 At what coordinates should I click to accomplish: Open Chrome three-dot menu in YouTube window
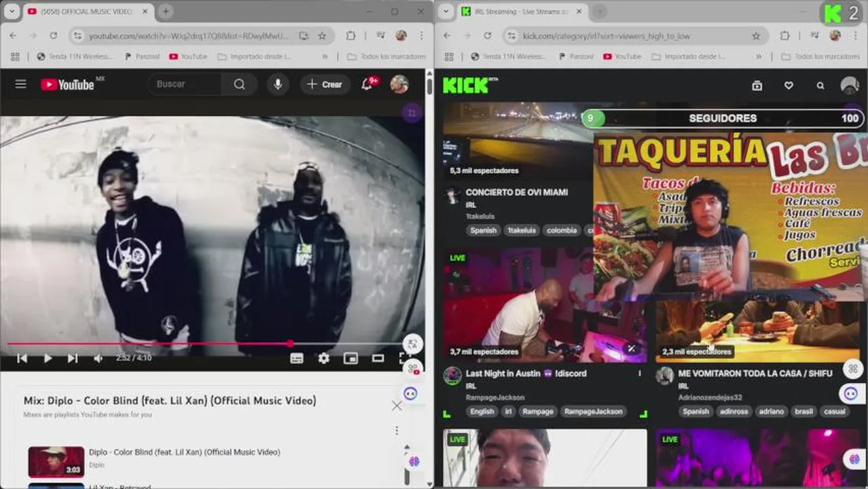click(x=421, y=36)
